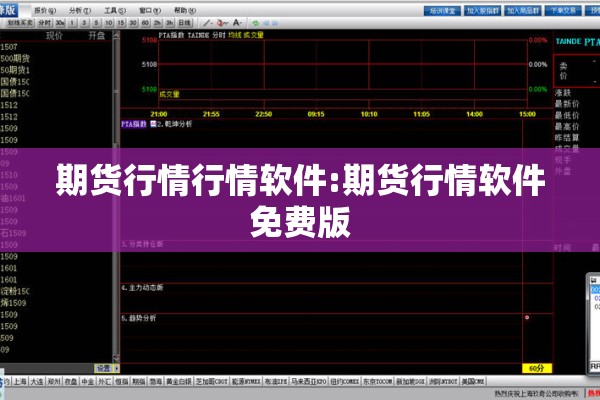The image size is (600, 400).
Task: Switch chart to 分时 view
Action: coord(44,23)
